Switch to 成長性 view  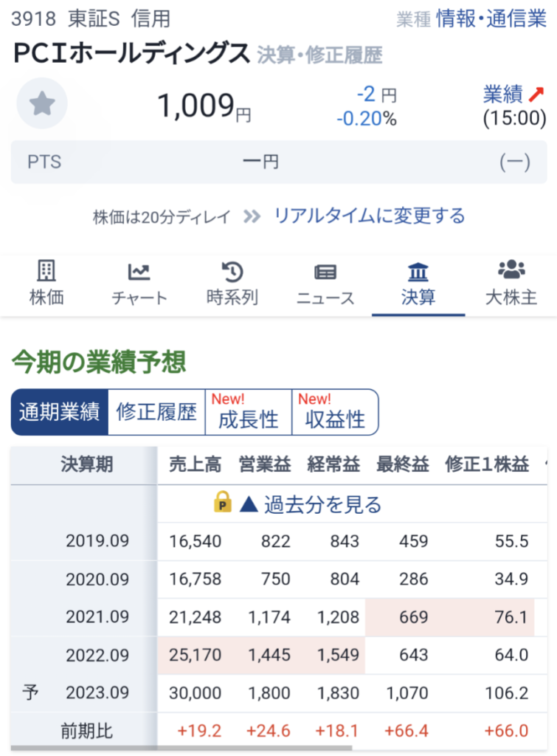pyautogui.click(x=249, y=413)
